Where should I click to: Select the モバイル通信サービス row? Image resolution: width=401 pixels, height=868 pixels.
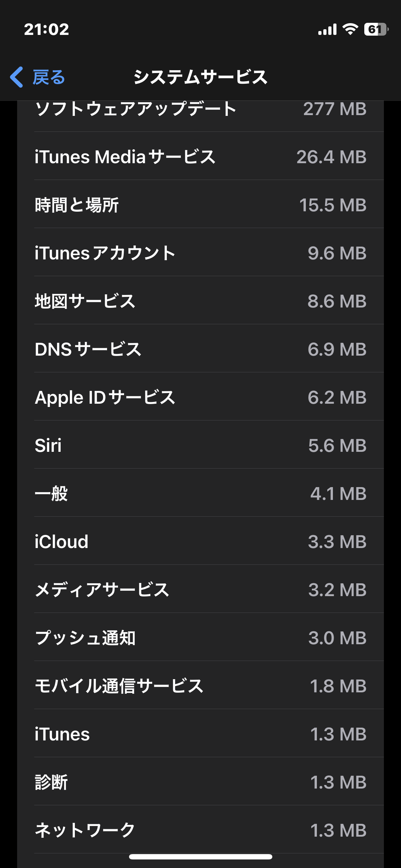[x=200, y=686]
